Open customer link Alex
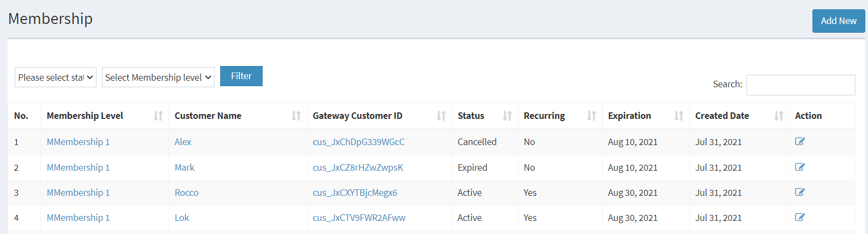Screen dimensions: 868x234 (183, 142)
